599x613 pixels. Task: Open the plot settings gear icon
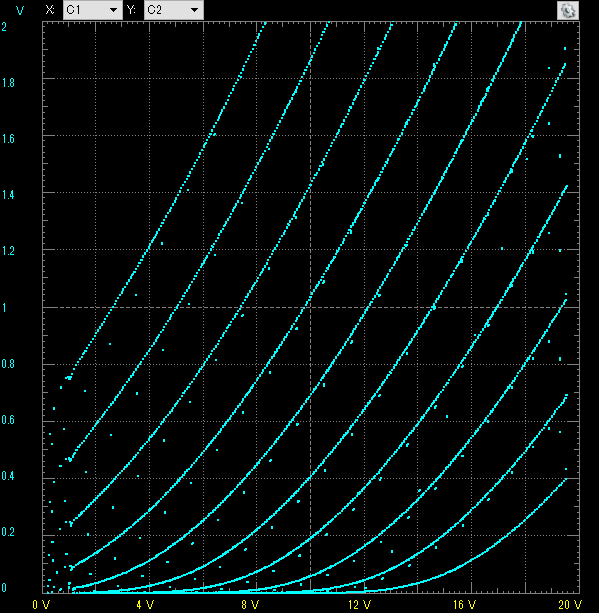[567, 10]
